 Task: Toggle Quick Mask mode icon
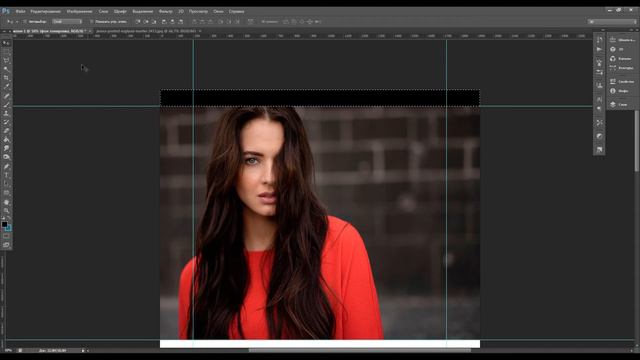[x=6, y=236]
